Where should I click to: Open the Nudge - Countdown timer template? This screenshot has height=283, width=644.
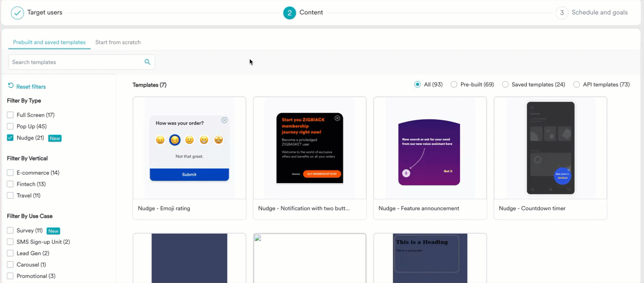coord(550,158)
